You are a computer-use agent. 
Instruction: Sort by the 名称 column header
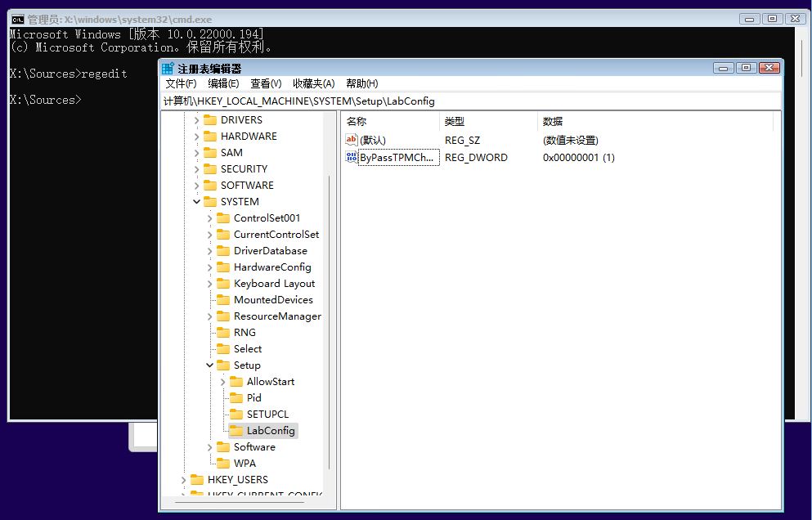[390, 121]
